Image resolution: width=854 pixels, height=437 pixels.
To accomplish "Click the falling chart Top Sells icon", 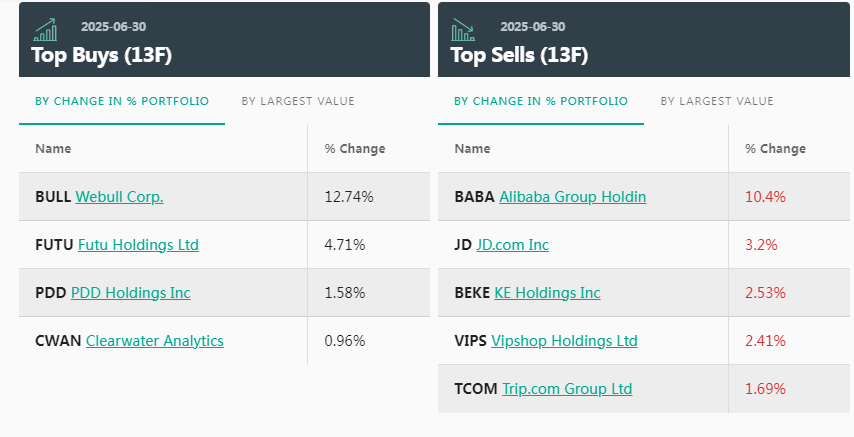I will (464, 29).
